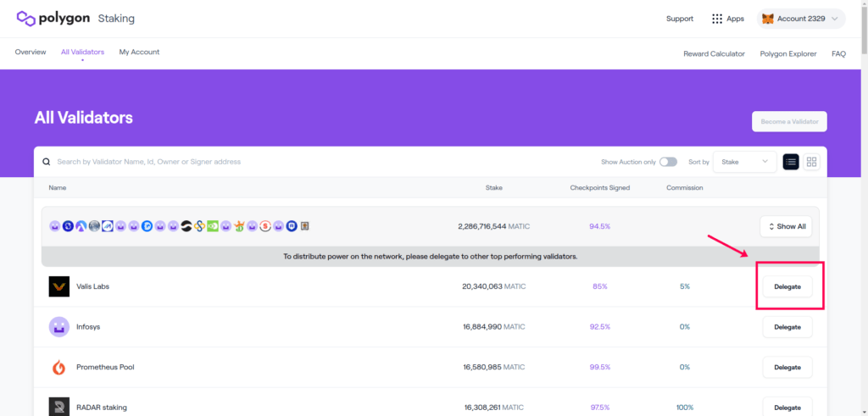Click the orange crown D validator icon
The width and height of the screenshot is (868, 416).
click(239, 226)
